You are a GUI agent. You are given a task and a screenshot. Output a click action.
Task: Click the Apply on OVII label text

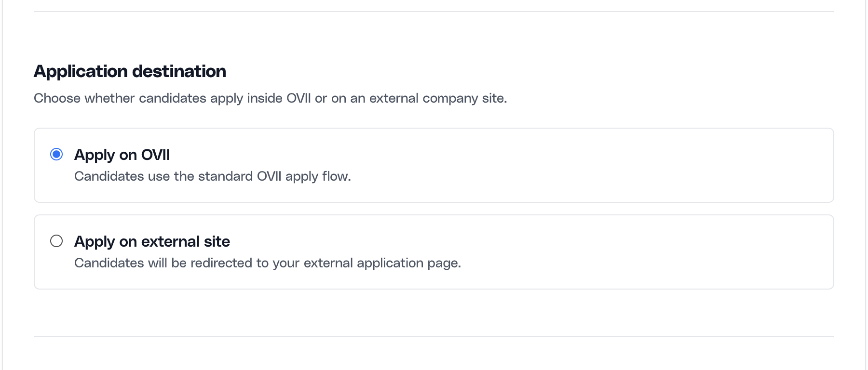pos(122,155)
